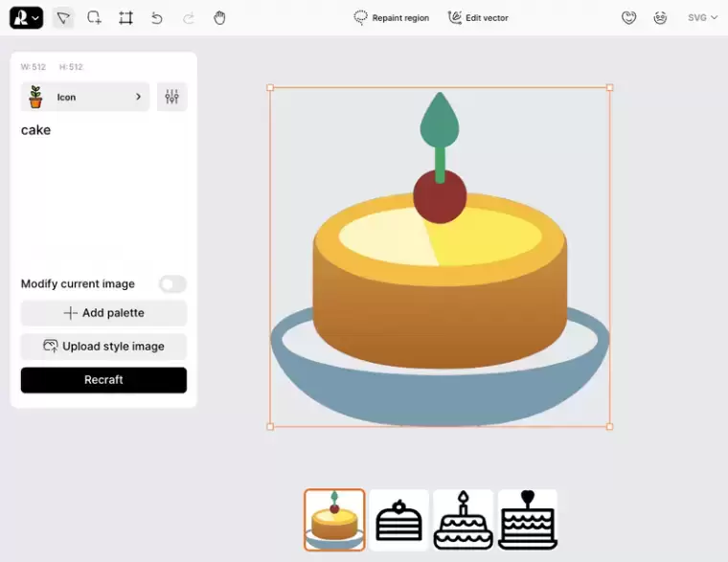Click the top-left selection handle
Image resolution: width=728 pixels, height=562 pixels.
click(x=270, y=87)
